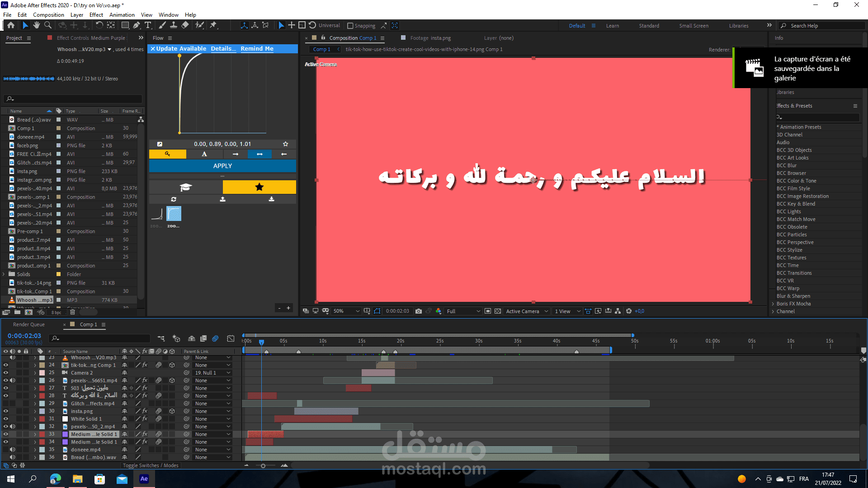This screenshot has width=868, height=488.
Task: Click the APPLY button in Flow panel
Action: click(222, 166)
